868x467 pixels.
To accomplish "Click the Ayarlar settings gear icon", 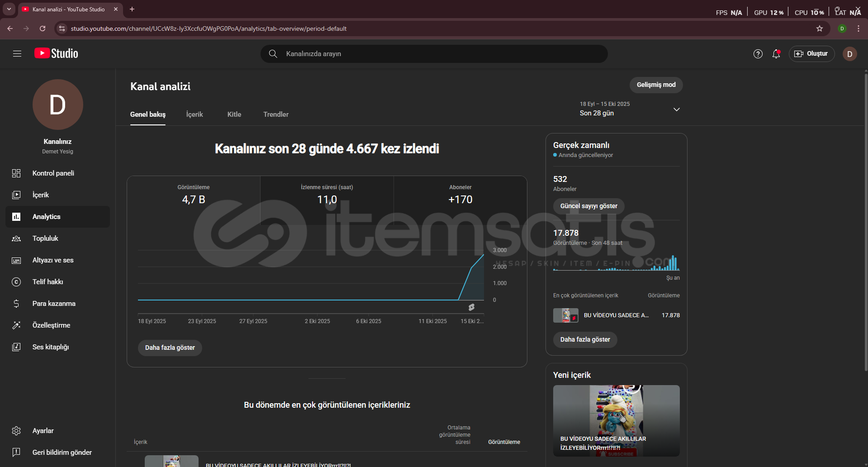I will point(16,431).
